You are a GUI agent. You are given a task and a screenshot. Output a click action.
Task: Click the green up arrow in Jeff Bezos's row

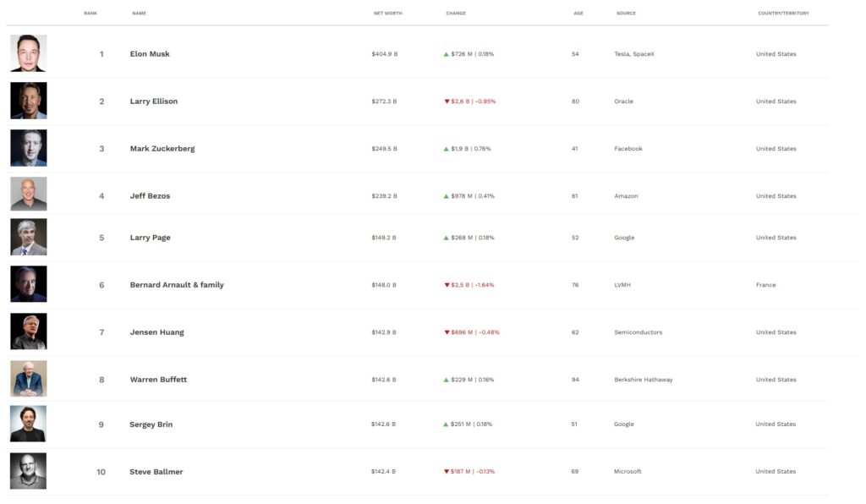click(x=447, y=196)
